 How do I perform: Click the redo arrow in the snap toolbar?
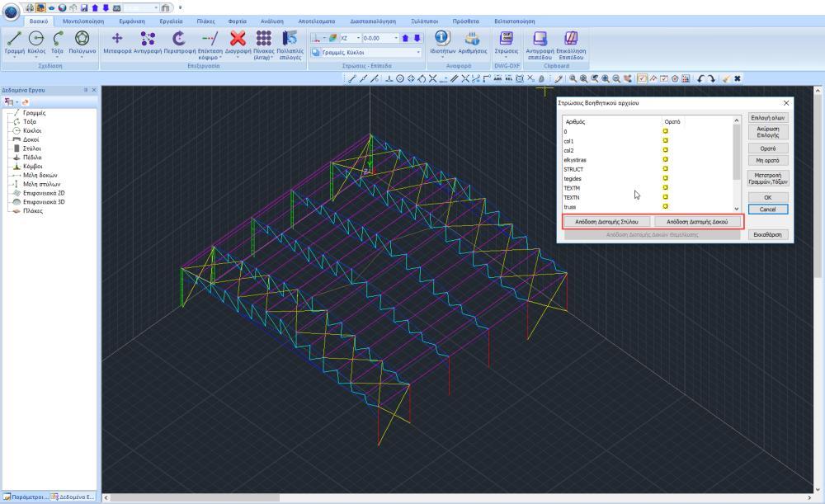pyautogui.click(x=711, y=78)
